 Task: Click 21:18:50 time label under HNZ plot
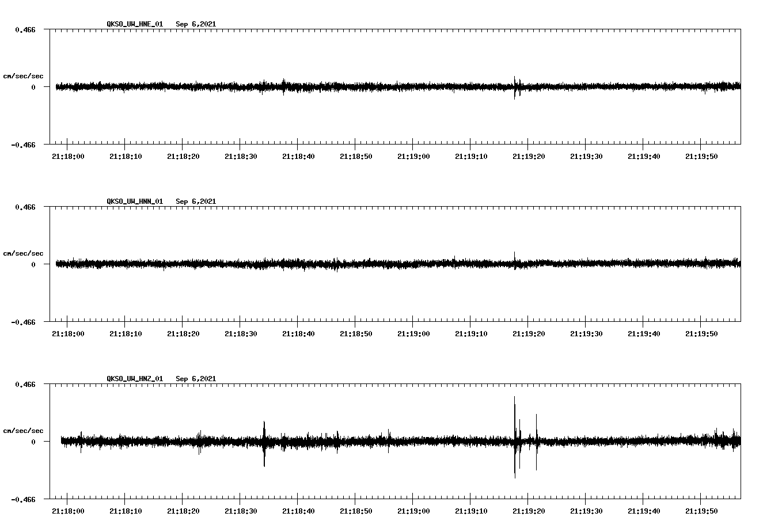(x=356, y=511)
